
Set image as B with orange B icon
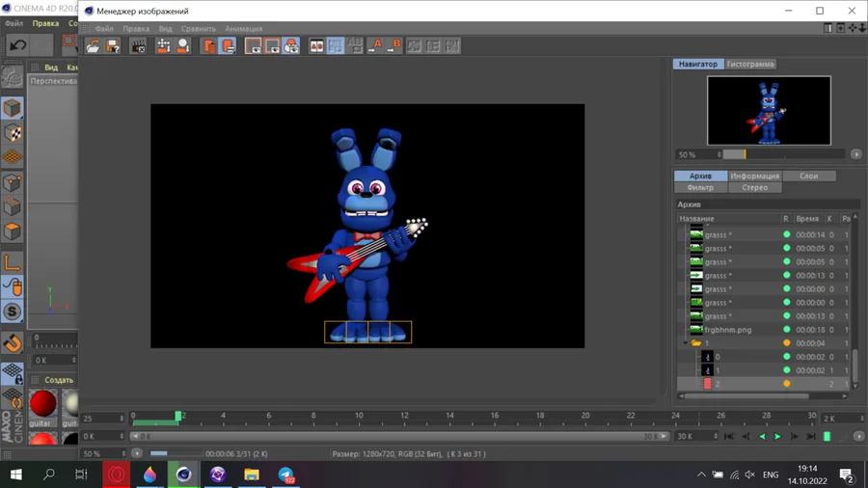(x=394, y=46)
